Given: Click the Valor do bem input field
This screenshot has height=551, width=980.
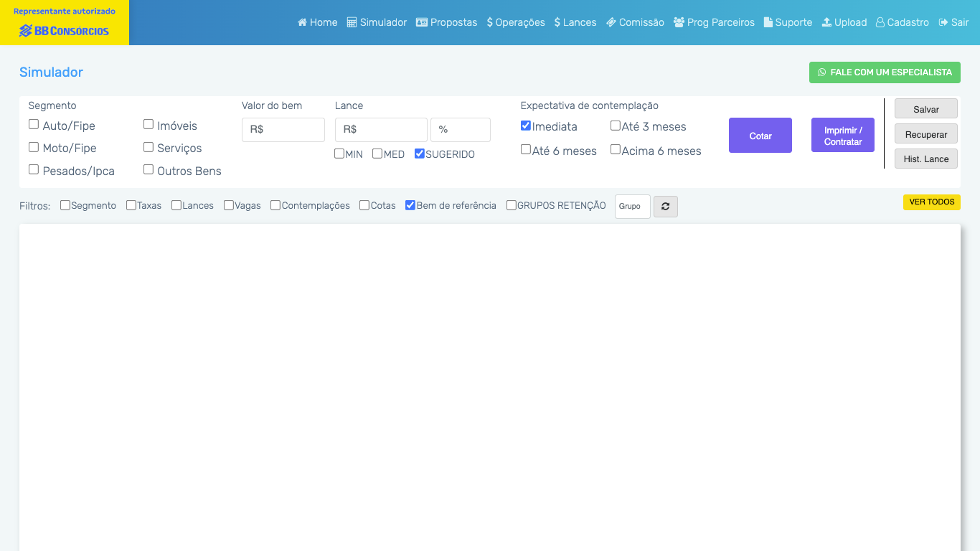Looking at the screenshot, I should pyautogui.click(x=283, y=130).
